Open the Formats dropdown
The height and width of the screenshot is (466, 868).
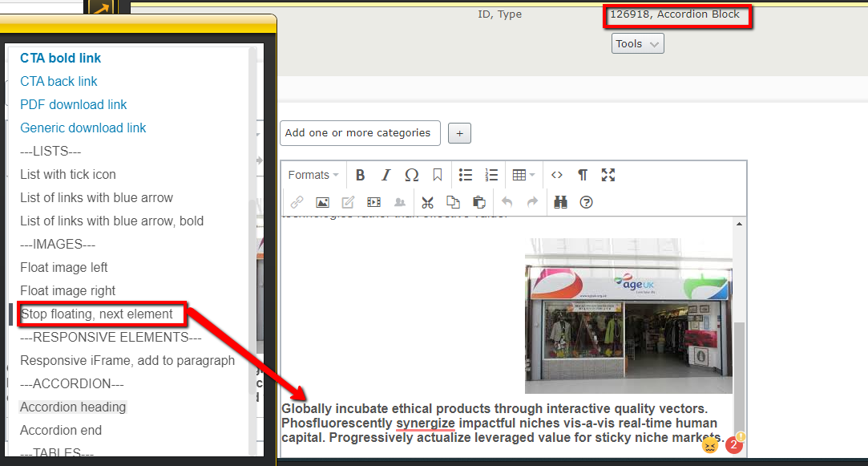click(313, 175)
